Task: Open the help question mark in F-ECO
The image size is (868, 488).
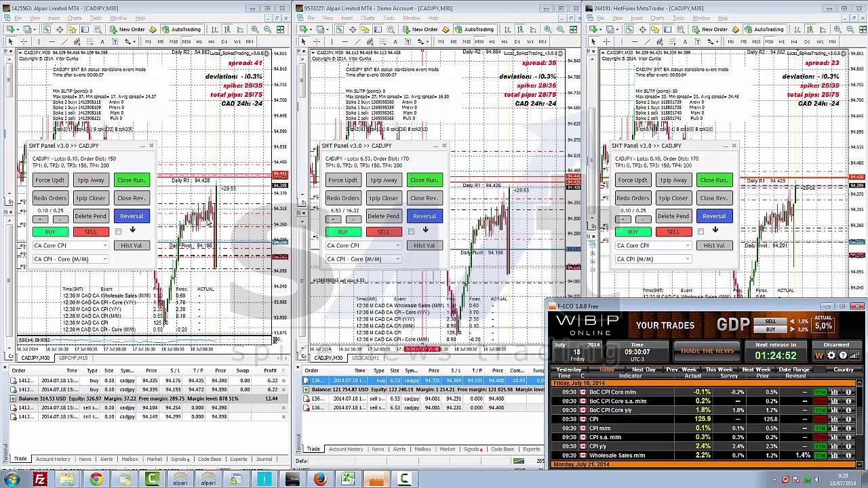Action: pyautogui.click(x=843, y=355)
